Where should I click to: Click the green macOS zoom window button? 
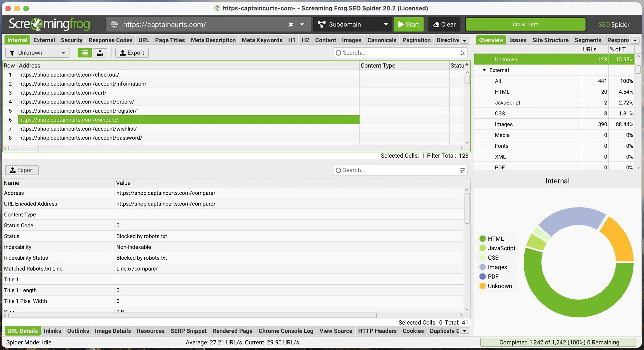tap(26, 9)
